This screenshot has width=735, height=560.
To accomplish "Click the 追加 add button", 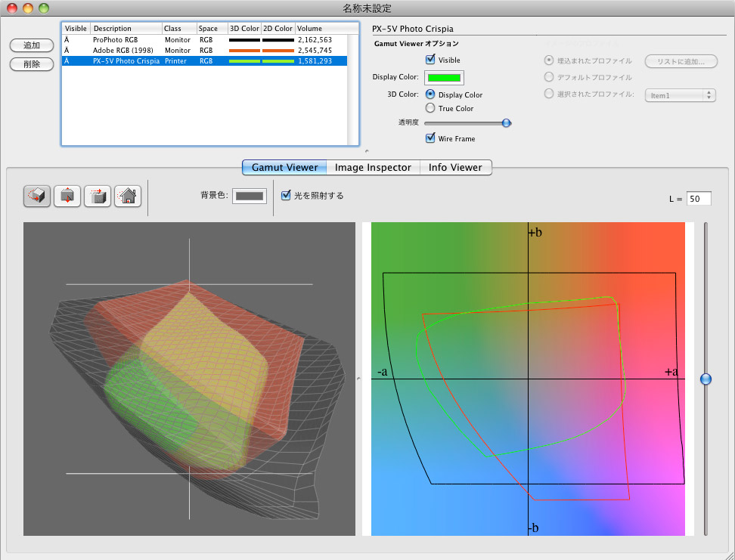I will pyautogui.click(x=32, y=45).
